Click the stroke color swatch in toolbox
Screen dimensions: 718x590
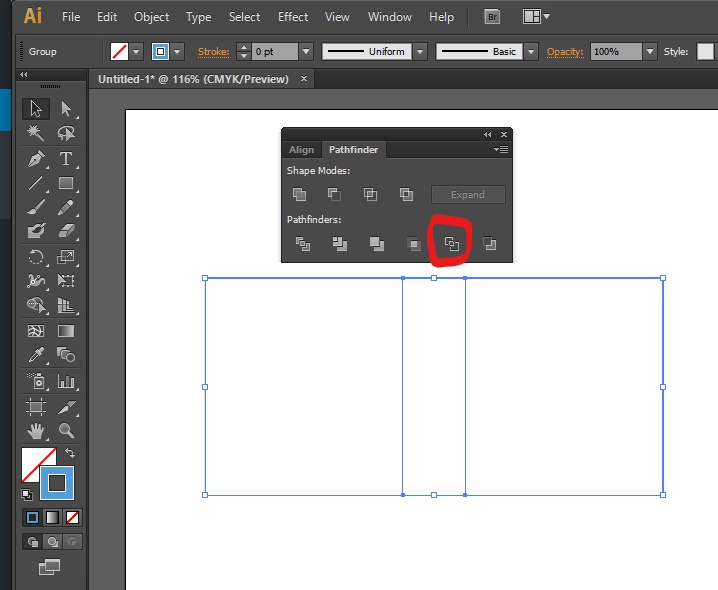57,483
